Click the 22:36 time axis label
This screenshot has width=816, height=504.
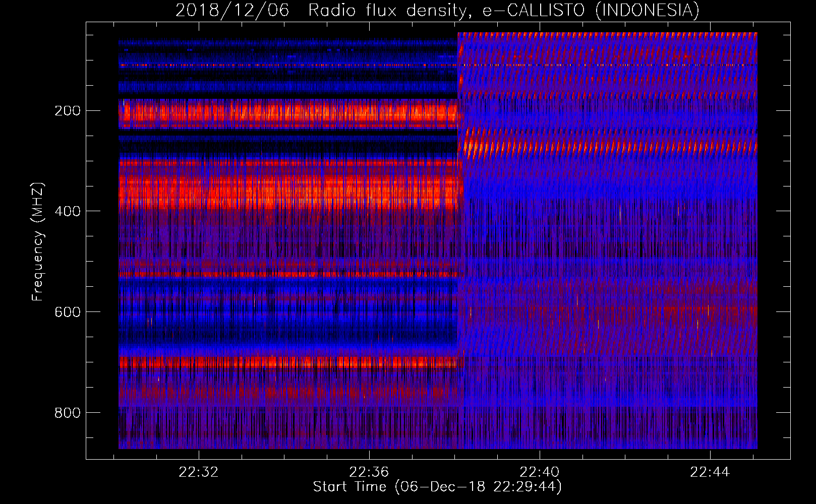tap(369, 472)
